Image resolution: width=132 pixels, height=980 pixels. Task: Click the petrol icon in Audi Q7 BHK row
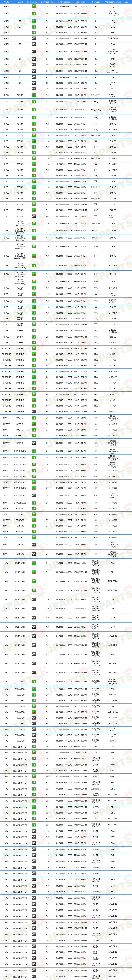click(x=34, y=27)
